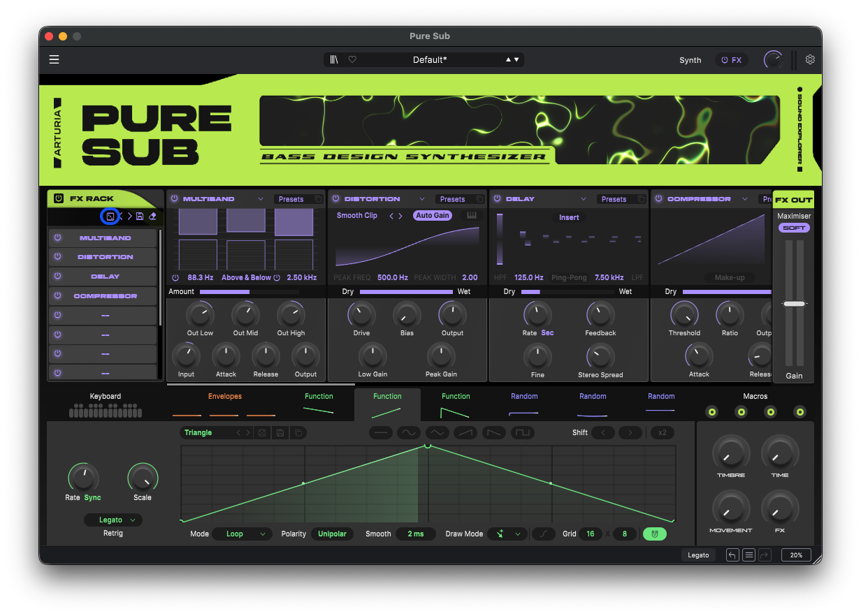Open the history list icon
This screenshot has width=861, height=616.
tap(748, 555)
